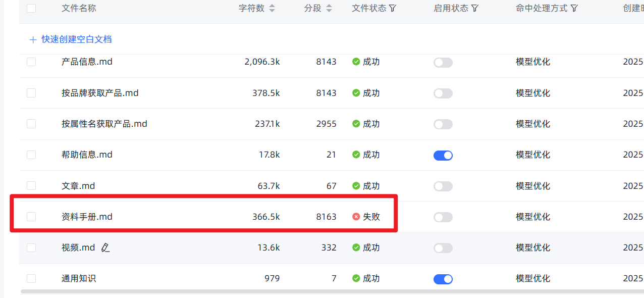Turn off the toggle for 通用知识

pyautogui.click(x=443, y=279)
